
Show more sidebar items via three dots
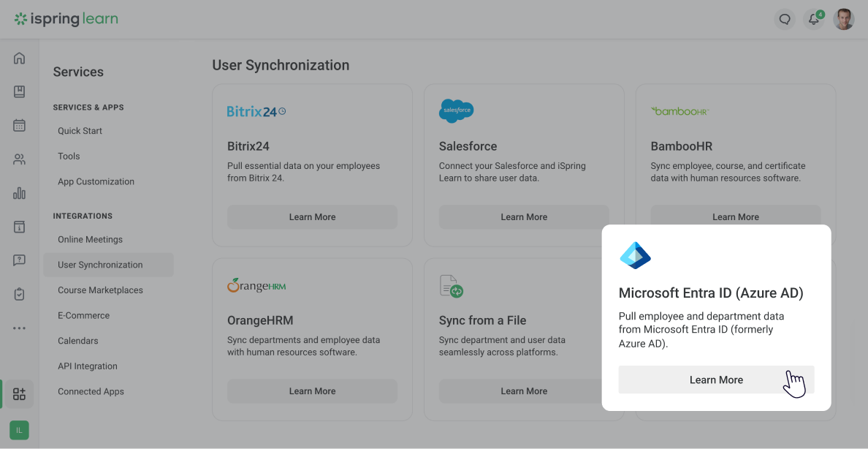coord(20,328)
